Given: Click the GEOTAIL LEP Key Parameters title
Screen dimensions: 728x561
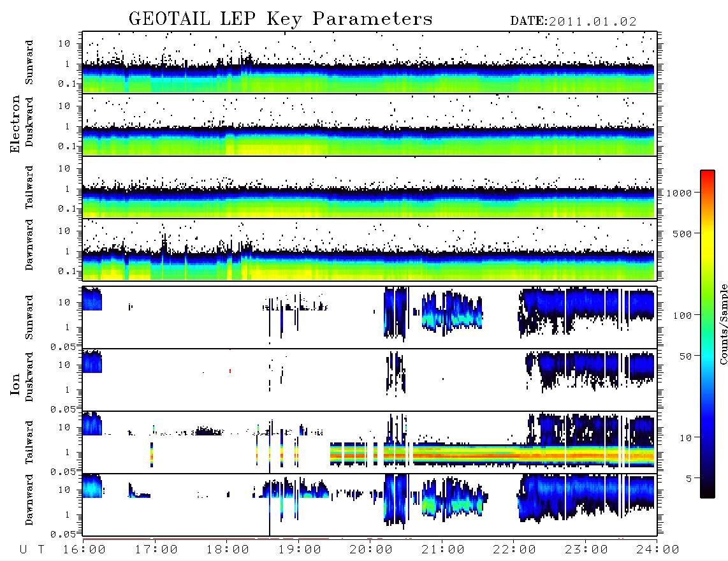Looking at the screenshot, I should click(280, 19).
